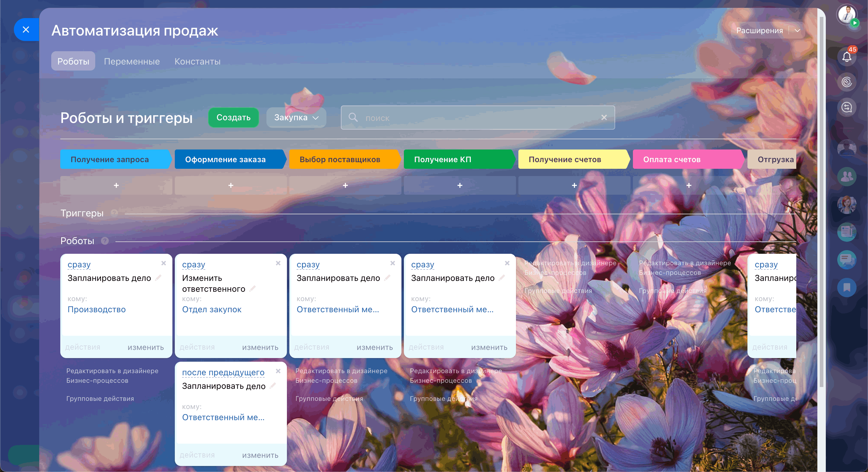
Task: Switch to Константы tab
Action: (197, 61)
